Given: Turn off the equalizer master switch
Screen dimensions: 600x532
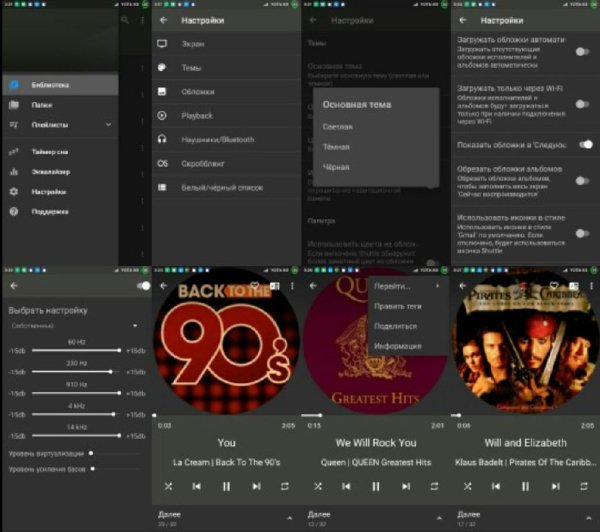Looking at the screenshot, I should [x=144, y=286].
